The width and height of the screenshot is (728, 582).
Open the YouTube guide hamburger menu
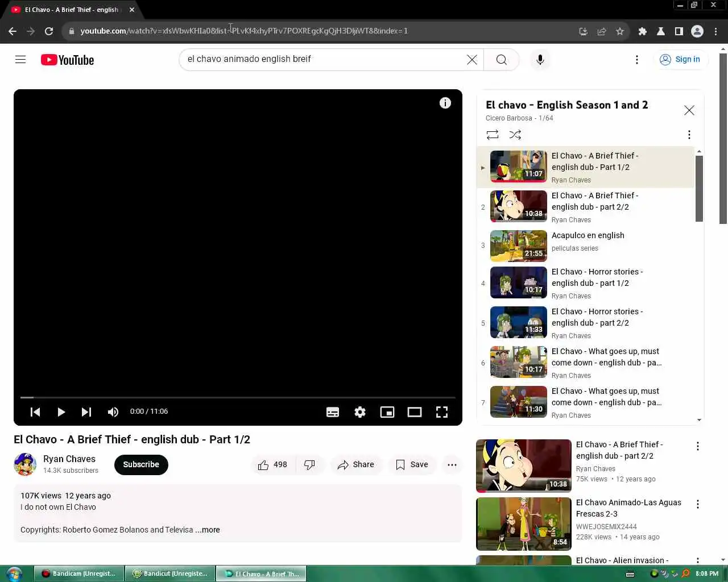(20, 60)
